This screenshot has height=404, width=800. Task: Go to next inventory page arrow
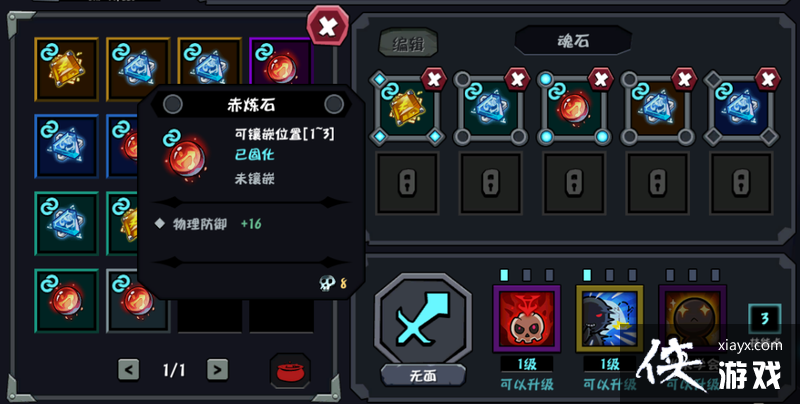[217, 370]
